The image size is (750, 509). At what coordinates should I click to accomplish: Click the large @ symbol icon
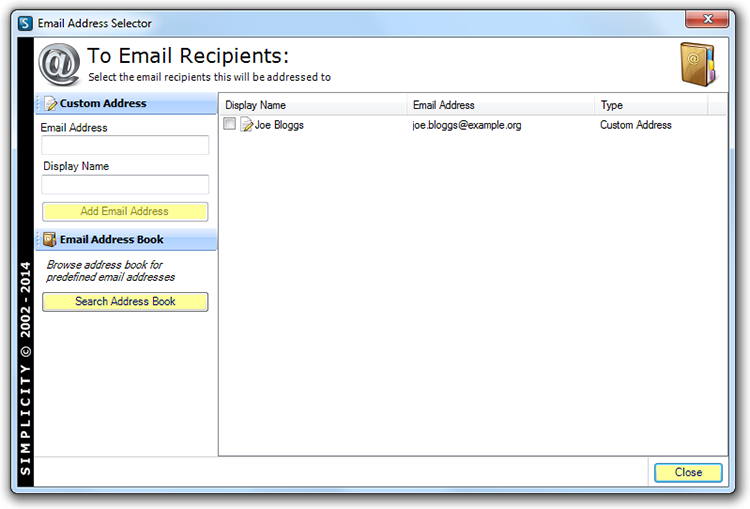59,65
